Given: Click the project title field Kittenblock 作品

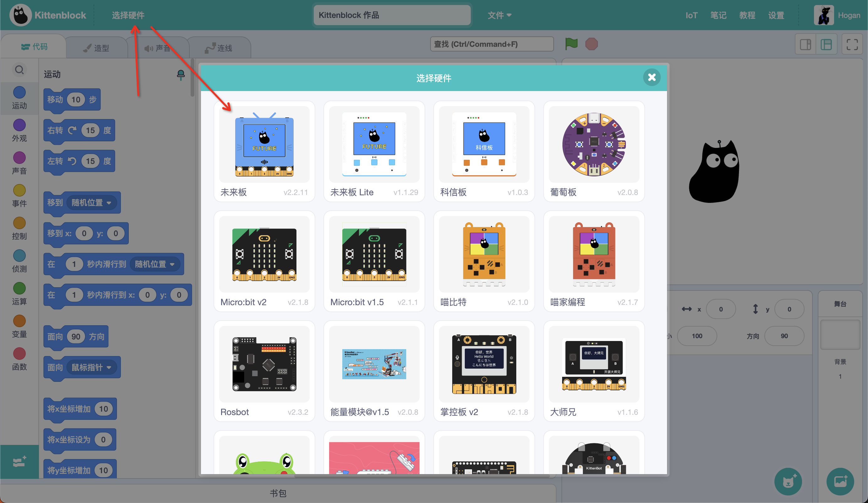Looking at the screenshot, I should pyautogui.click(x=392, y=15).
